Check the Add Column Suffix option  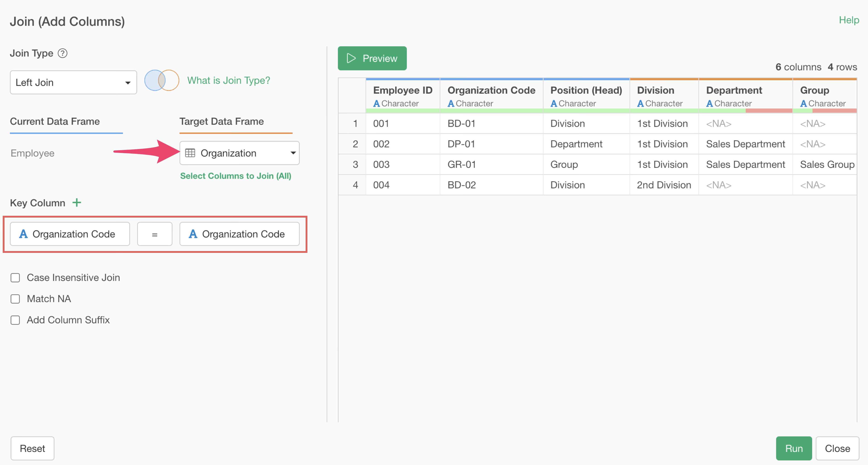15,320
